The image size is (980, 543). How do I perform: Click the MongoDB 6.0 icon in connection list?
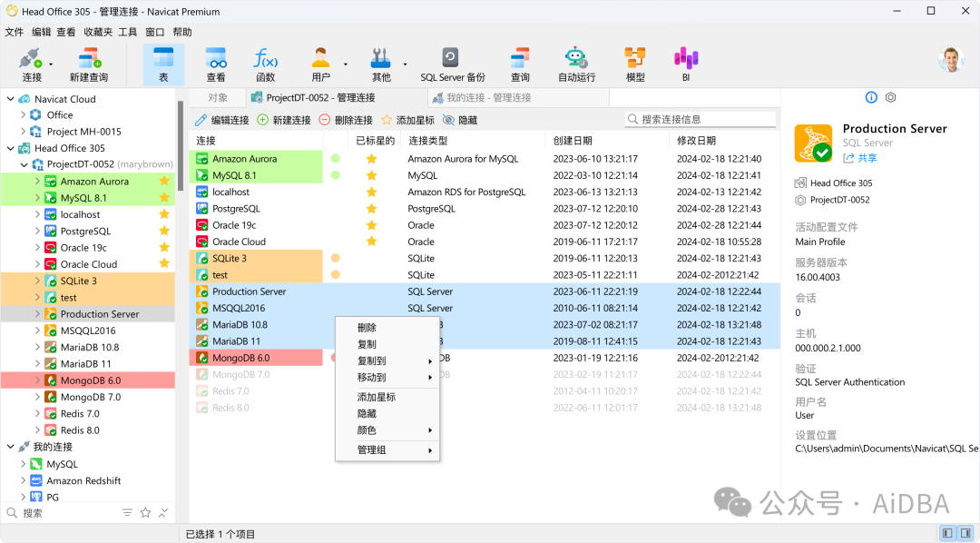[201, 358]
